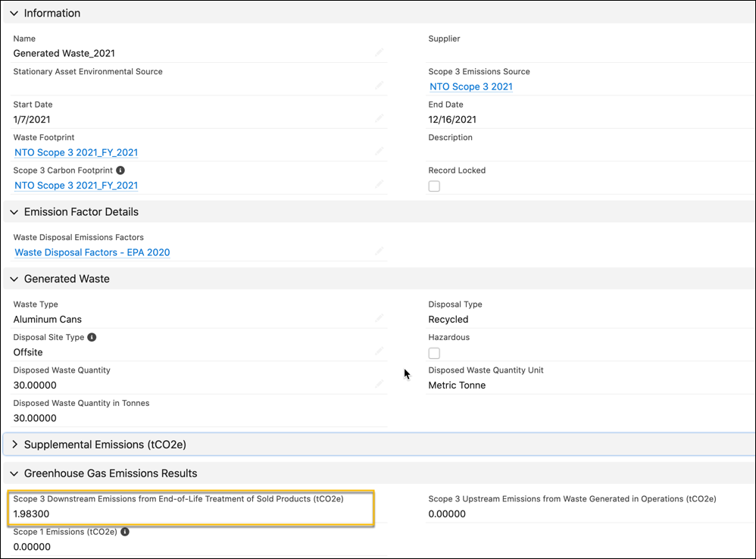Expand the Supplemental Emissions (tCO2e) section
The width and height of the screenshot is (756, 559).
pyautogui.click(x=14, y=445)
